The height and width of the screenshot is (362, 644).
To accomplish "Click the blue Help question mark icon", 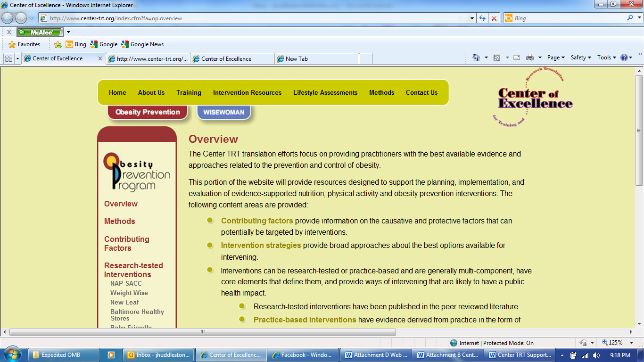I will click(x=624, y=58).
